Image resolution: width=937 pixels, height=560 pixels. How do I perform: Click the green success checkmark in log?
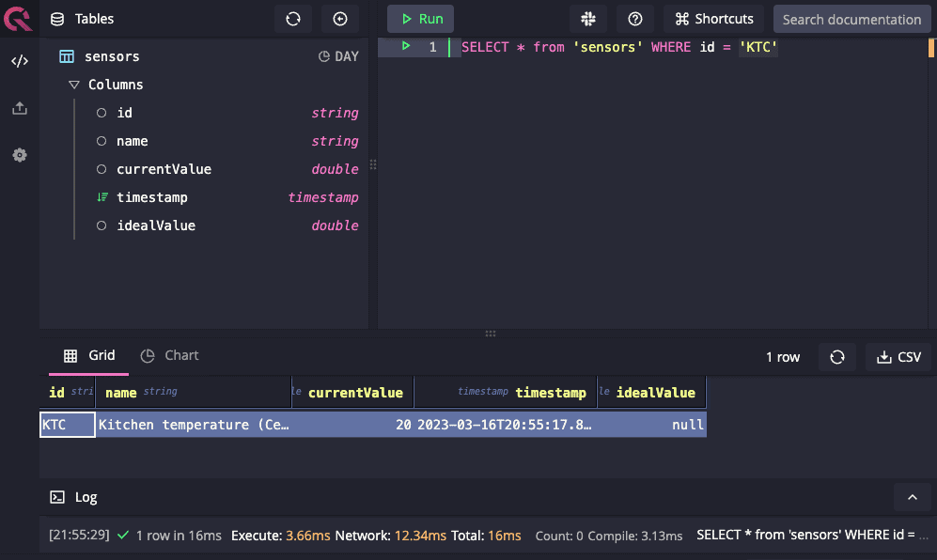point(123,536)
